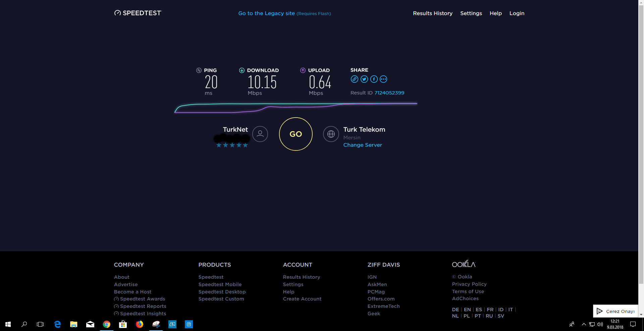Open more share options ellipsis icon
Viewport: 644px width, 331px height.
(383, 79)
